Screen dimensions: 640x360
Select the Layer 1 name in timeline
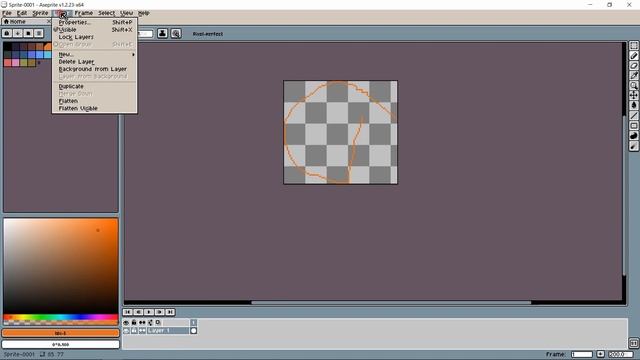[x=168, y=331]
